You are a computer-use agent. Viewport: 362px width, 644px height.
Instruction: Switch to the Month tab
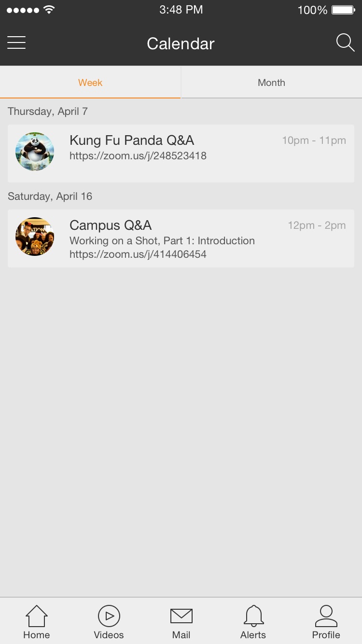(272, 83)
